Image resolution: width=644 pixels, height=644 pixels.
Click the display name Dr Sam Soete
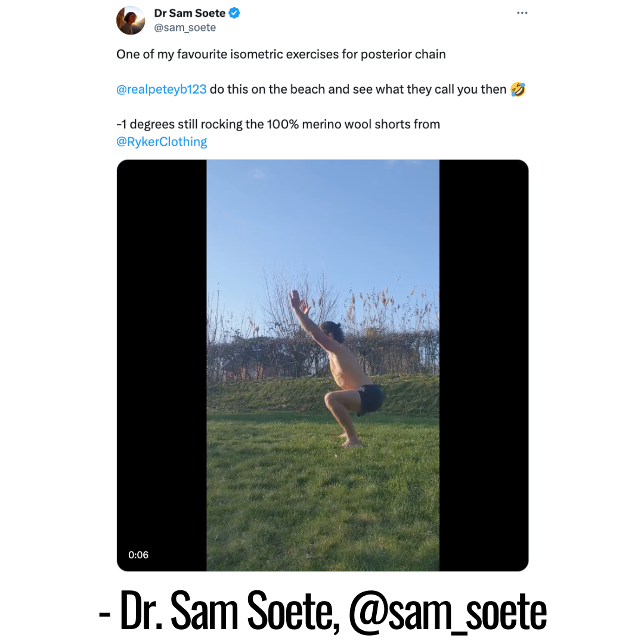[190, 13]
